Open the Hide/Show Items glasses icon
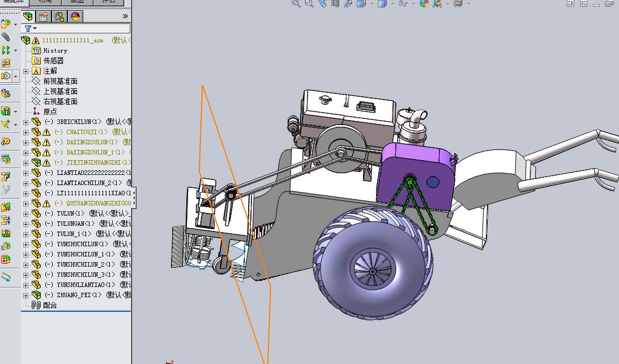This screenshot has width=619, height=364. coord(403,3)
